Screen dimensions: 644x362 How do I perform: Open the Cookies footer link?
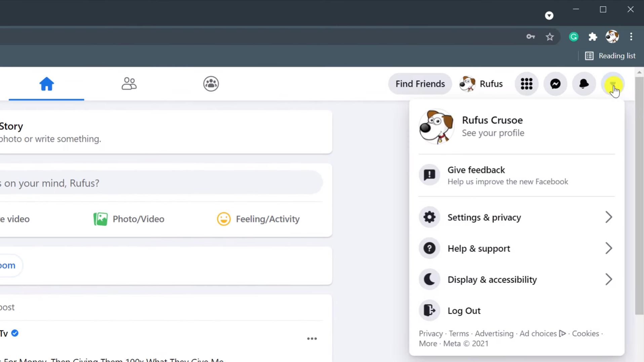click(x=585, y=333)
